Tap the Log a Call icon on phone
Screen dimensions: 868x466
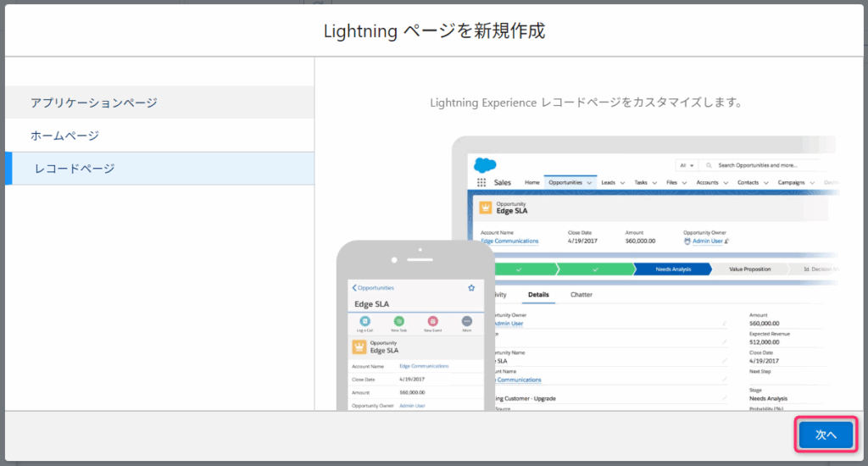pos(364,322)
